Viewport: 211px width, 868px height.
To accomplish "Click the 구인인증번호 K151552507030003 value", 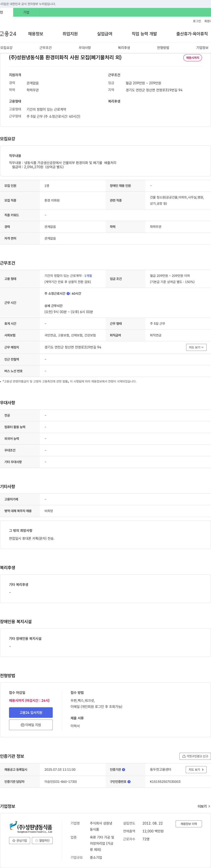I will click(x=165, y=782).
